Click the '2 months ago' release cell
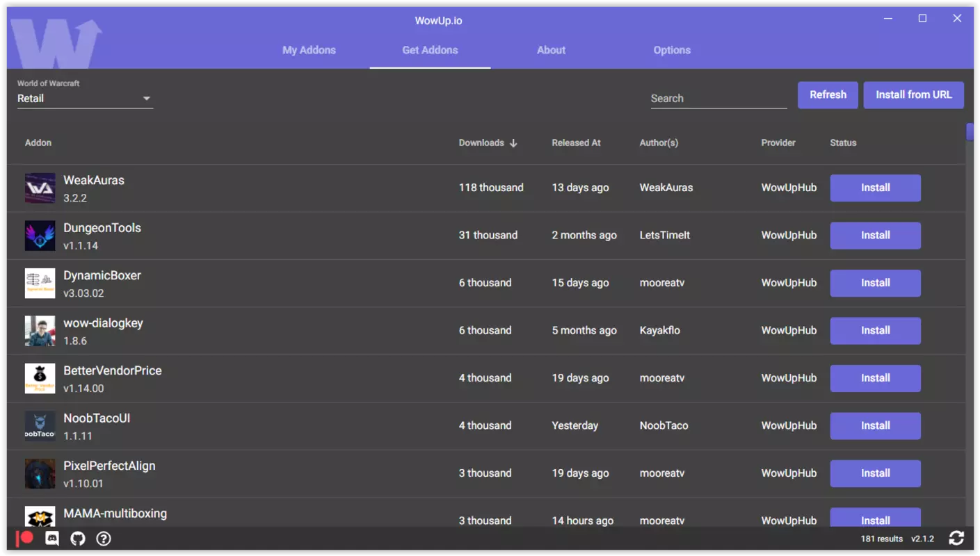This screenshot has height=556, width=980. coord(584,236)
